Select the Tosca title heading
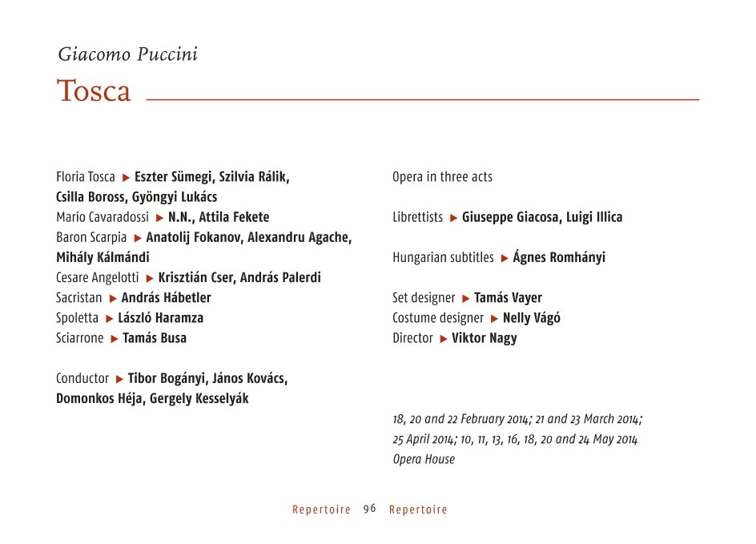Viewport: 756px width, 544px height. 94,91
